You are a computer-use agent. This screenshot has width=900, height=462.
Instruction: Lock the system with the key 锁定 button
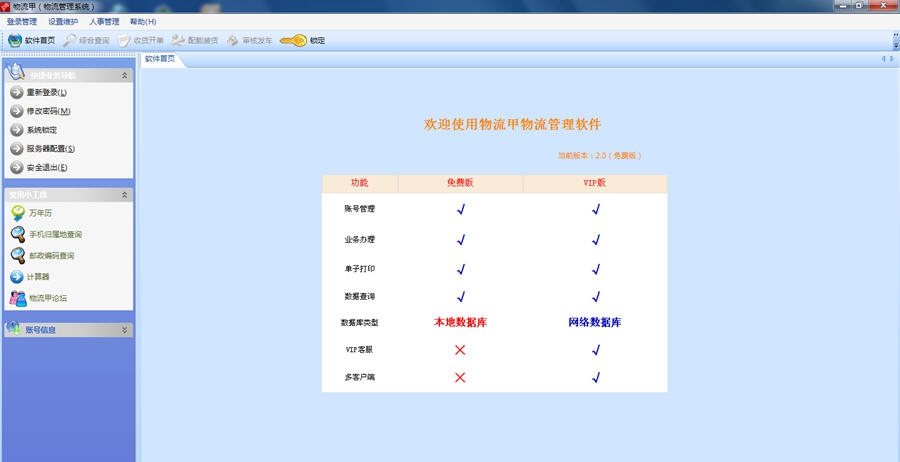[x=302, y=41]
